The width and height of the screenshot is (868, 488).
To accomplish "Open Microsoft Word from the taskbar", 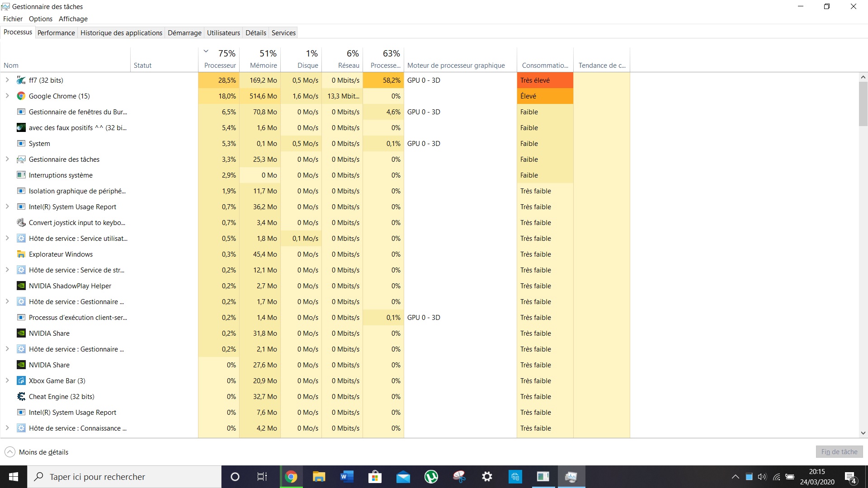I will 347,477.
